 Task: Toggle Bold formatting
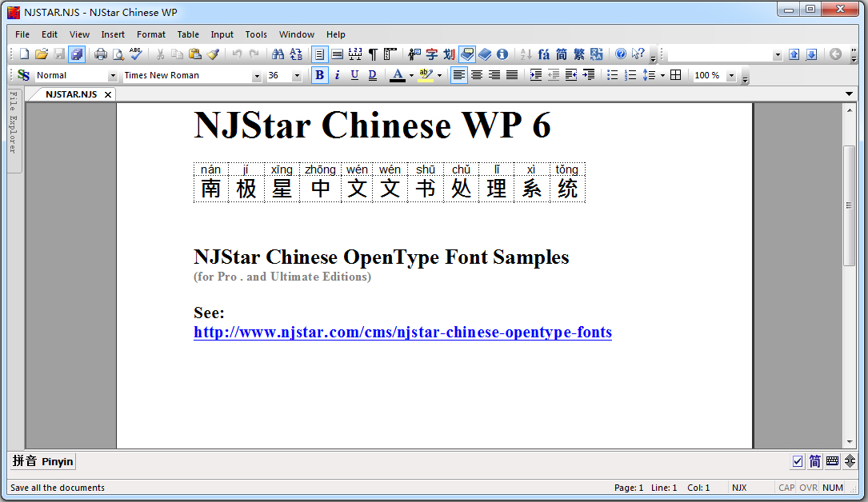[319, 75]
